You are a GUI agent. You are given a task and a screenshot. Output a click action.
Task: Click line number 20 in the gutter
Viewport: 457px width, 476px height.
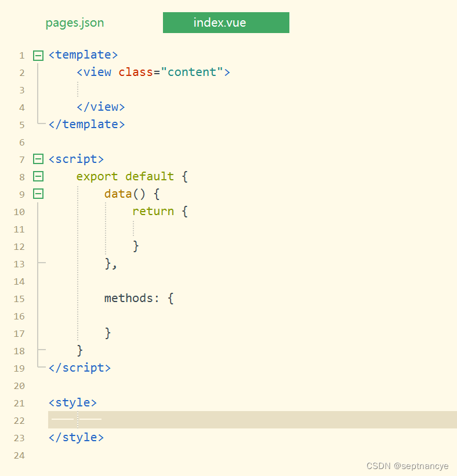[x=19, y=386]
